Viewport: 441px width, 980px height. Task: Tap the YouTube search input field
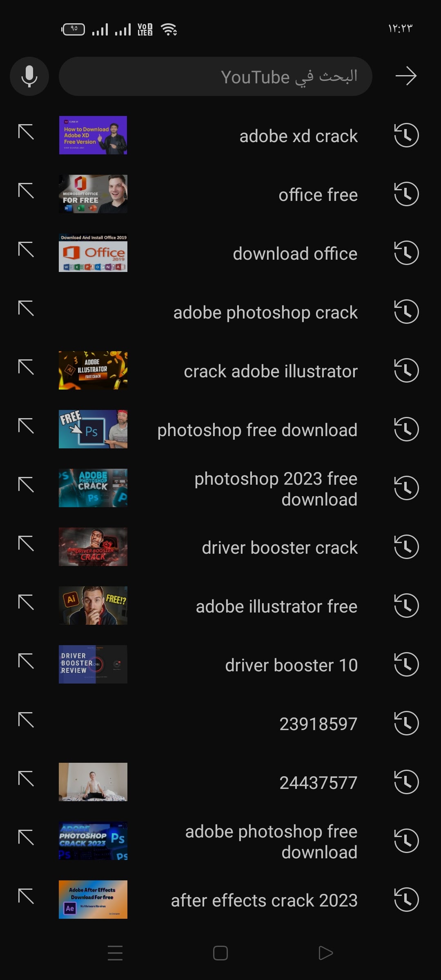216,76
